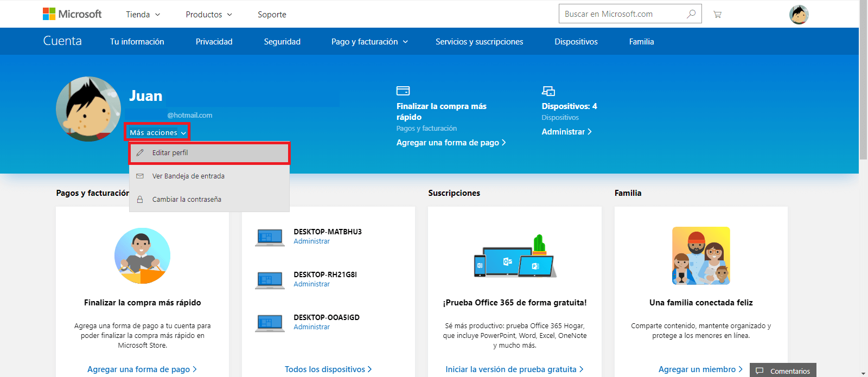Click the family illustration image

coord(701,255)
